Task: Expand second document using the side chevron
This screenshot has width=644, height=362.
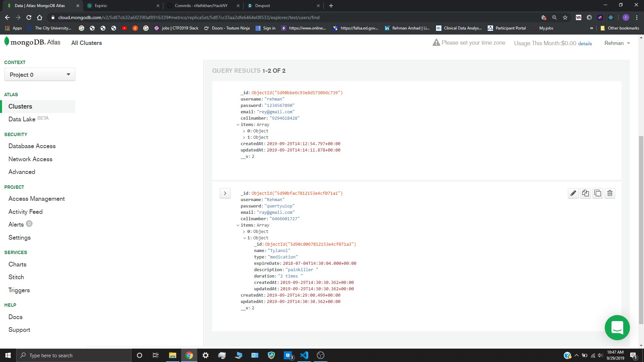Action: pos(225,193)
